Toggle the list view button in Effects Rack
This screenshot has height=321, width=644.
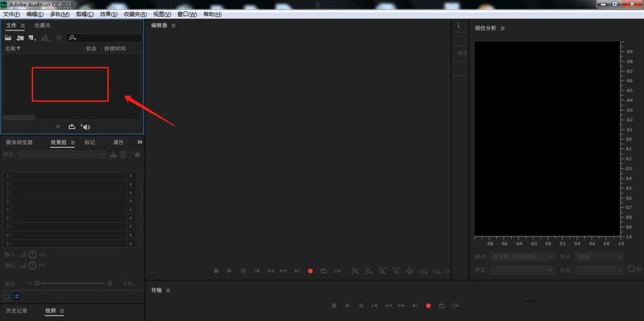[16, 296]
